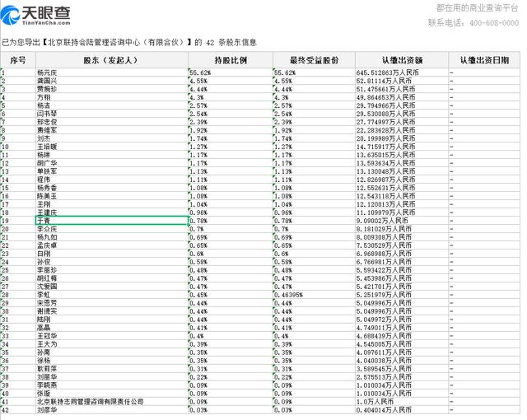The image size is (527, 420).
Task: Select shareholder cell 单铁军
Action: click(x=112, y=171)
